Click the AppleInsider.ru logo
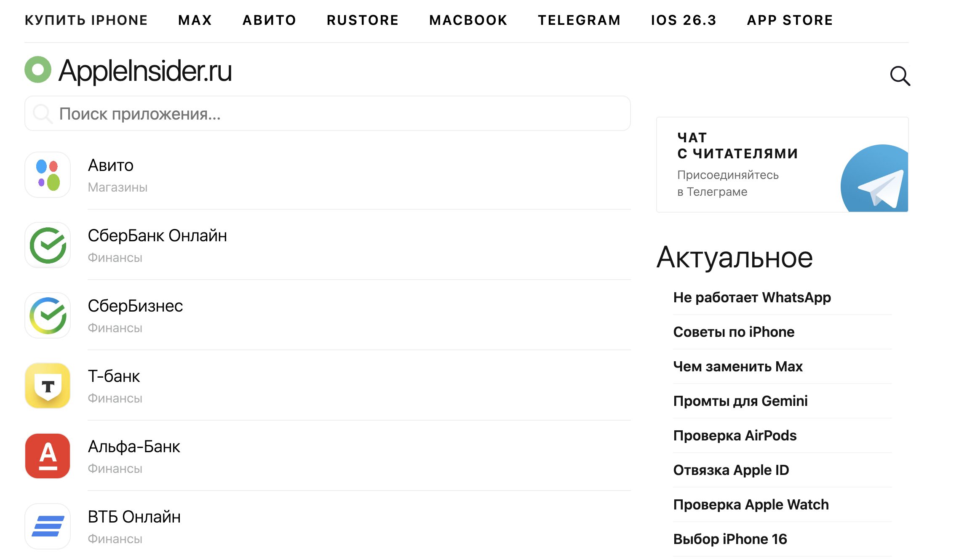Screen dimensions: 967x560 pyautogui.click(x=128, y=72)
